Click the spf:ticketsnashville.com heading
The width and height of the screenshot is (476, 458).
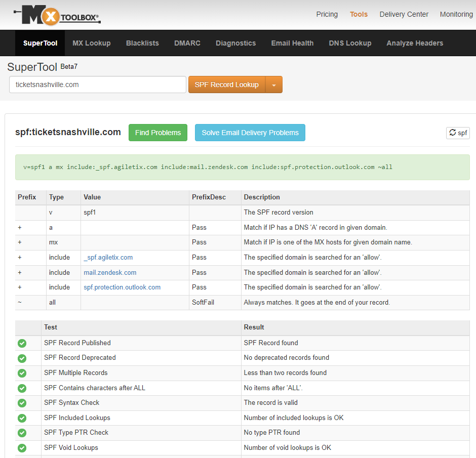(68, 132)
